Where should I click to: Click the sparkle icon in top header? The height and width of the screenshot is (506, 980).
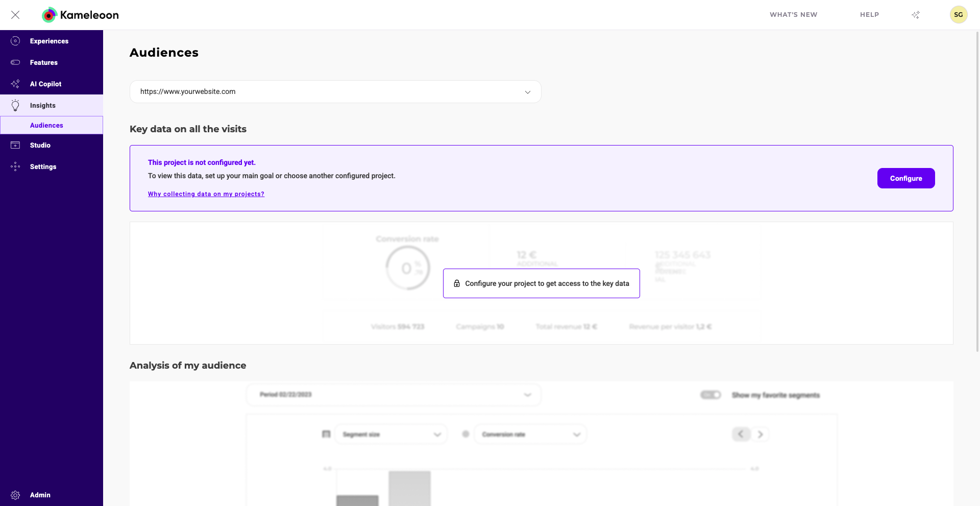[916, 15]
